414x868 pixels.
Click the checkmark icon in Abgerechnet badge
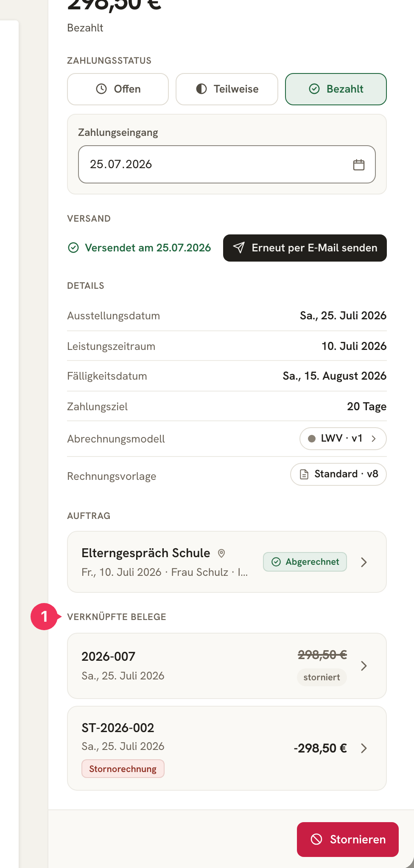point(276,562)
